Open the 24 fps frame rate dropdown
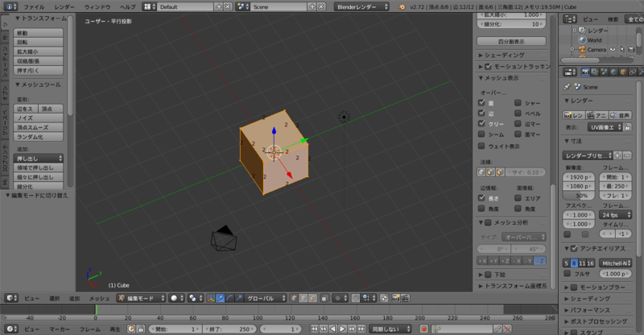The width and height of the screenshot is (644, 335). [x=615, y=215]
